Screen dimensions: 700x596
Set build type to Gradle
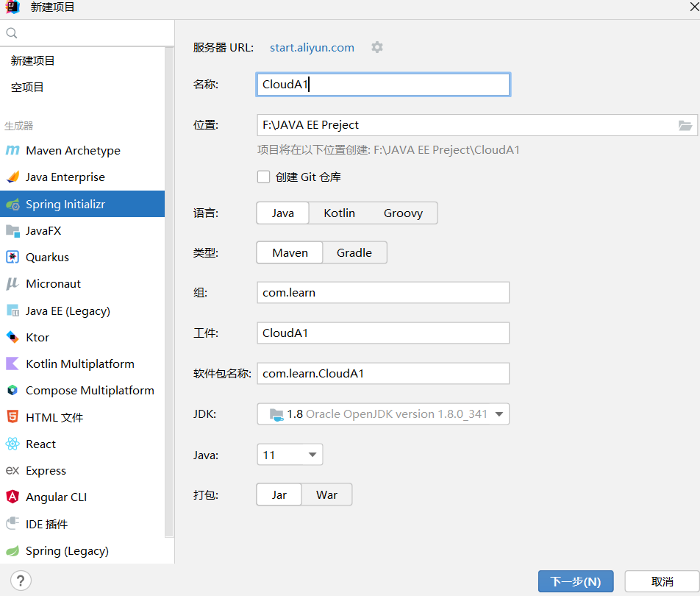point(354,253)
